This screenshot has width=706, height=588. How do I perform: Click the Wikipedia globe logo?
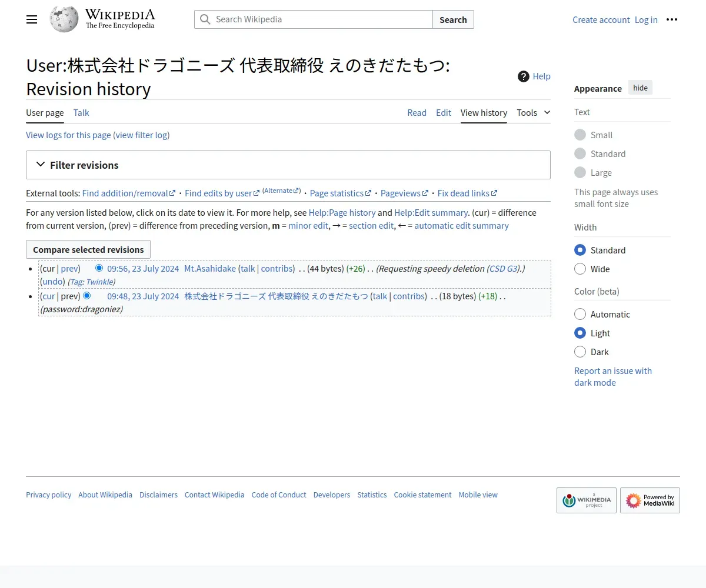click(x=64, y=19)
